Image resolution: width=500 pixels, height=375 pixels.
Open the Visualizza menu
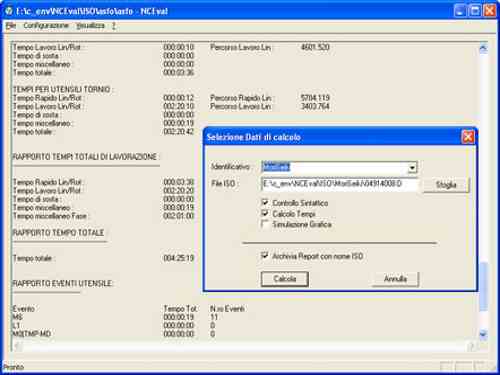tap(90, 26)
